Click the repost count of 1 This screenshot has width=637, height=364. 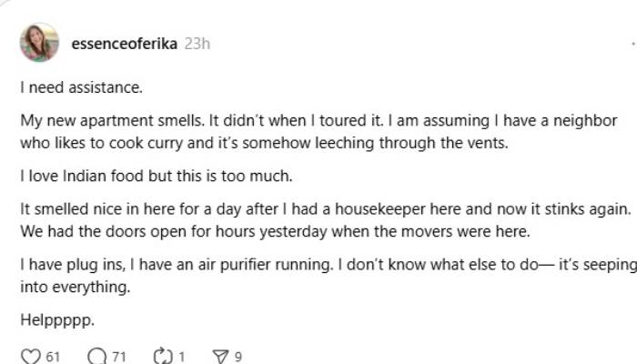(x=183, y=357)
